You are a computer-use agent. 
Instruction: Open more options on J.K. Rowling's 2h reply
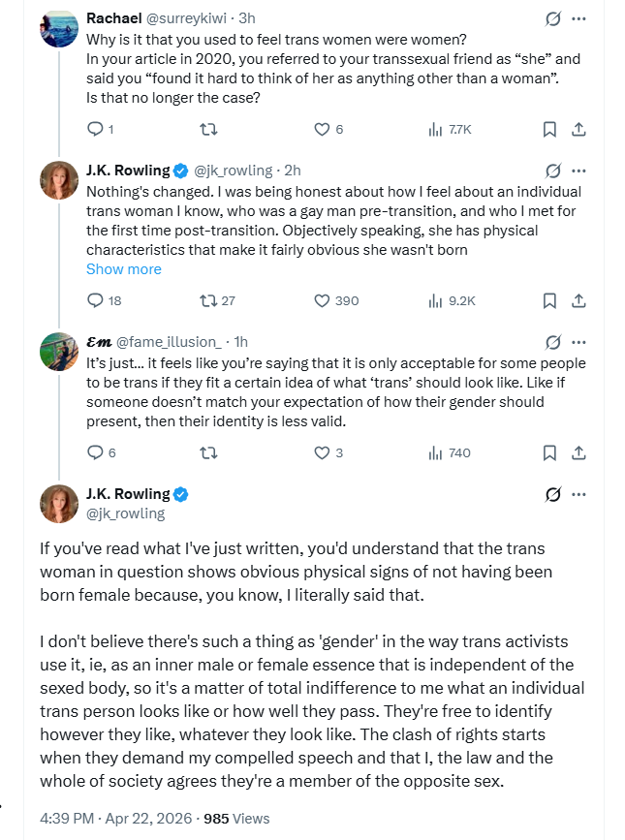(578, 171)
